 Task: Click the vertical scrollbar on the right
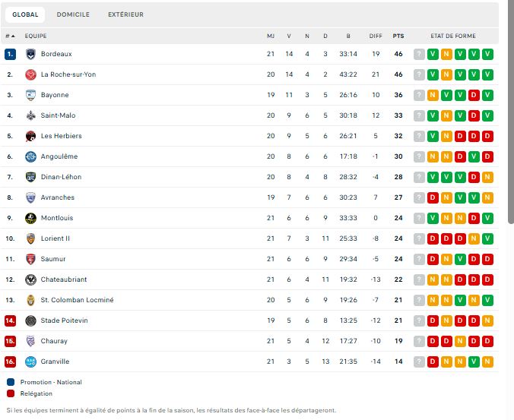click(510, 114)
